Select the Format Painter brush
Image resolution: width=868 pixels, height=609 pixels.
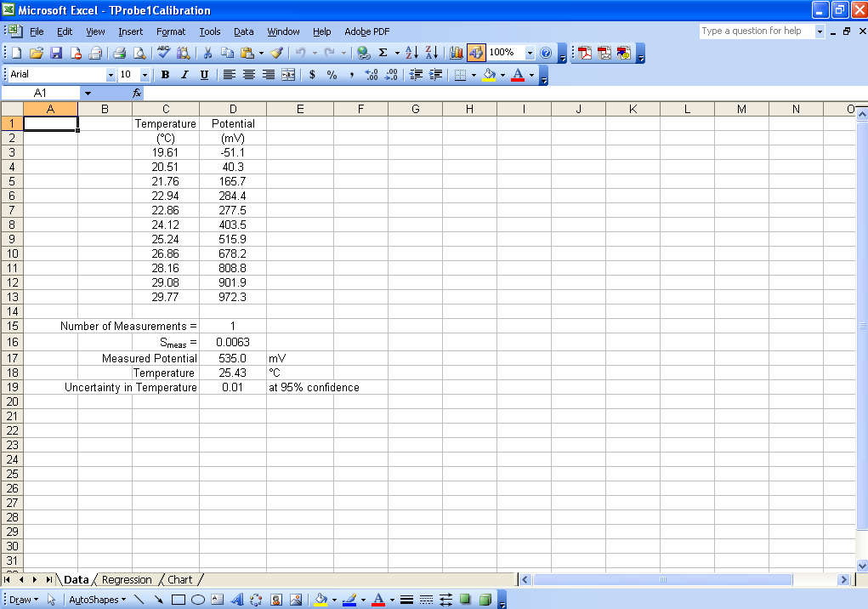tap(277, 53)
